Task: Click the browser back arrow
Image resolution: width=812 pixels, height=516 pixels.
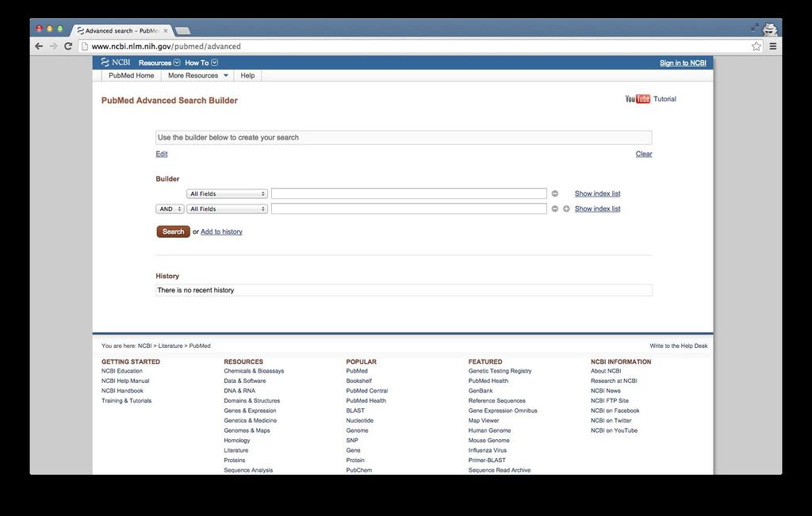Action: [39, 46]
